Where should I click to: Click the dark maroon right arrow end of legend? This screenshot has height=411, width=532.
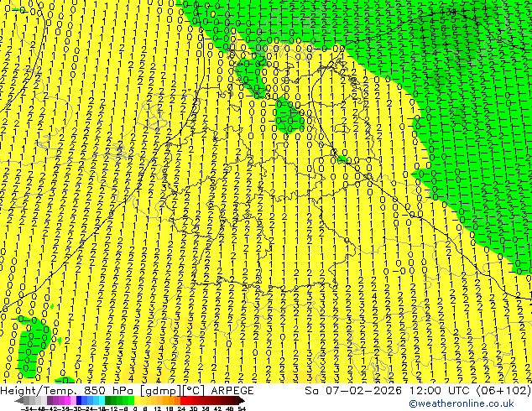pyautogui.click(x=242, y=400)
